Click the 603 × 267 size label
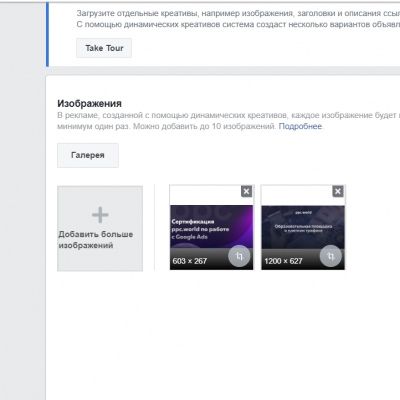 [x=190, y=261]
